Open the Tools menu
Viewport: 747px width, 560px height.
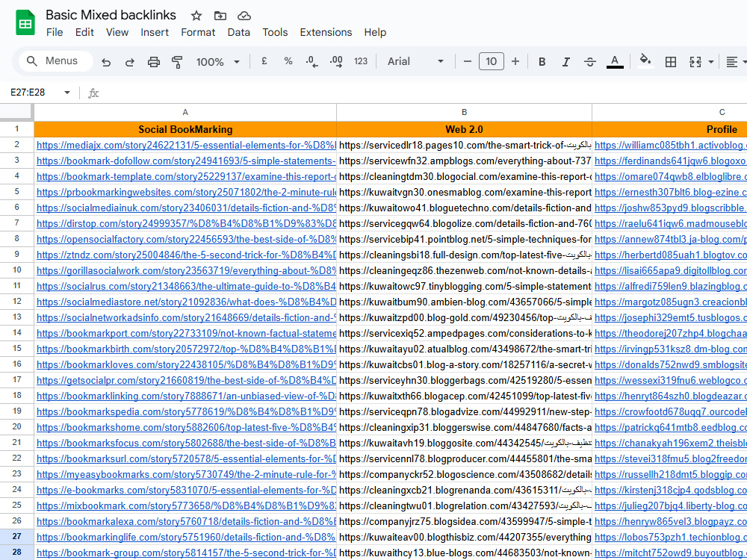(x=275, y=32)
